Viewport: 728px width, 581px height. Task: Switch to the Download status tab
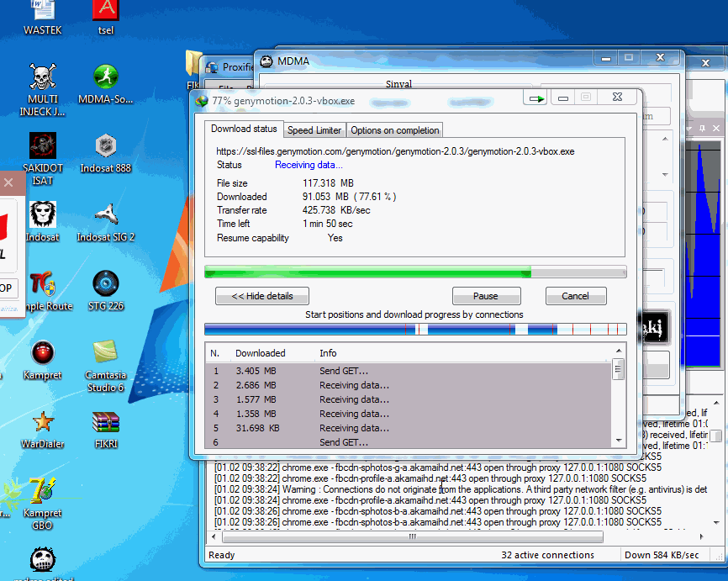(244, 129)
